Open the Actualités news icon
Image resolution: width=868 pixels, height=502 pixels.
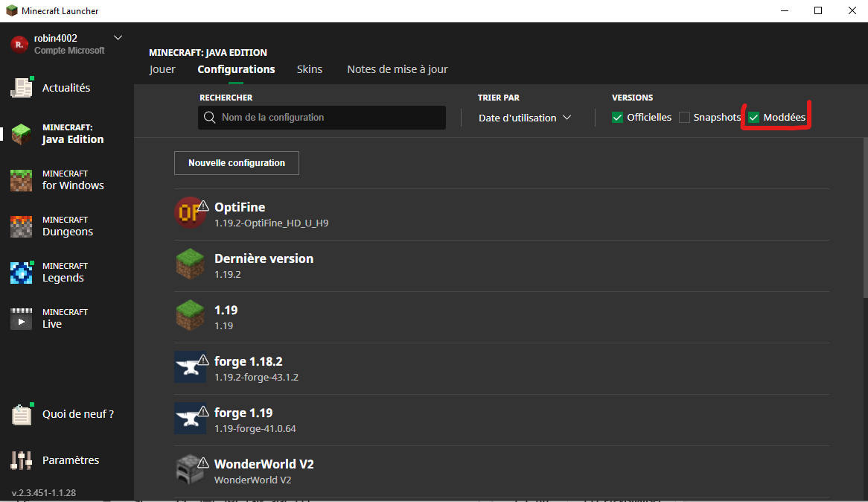click(22, 88)
